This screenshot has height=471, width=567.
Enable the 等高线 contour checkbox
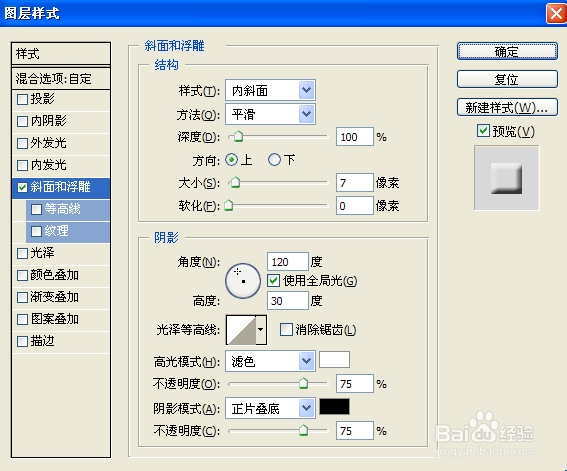click(36, 209)
